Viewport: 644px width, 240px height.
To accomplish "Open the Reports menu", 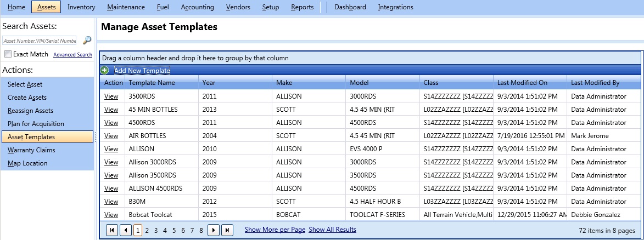I will coord(302,7).
